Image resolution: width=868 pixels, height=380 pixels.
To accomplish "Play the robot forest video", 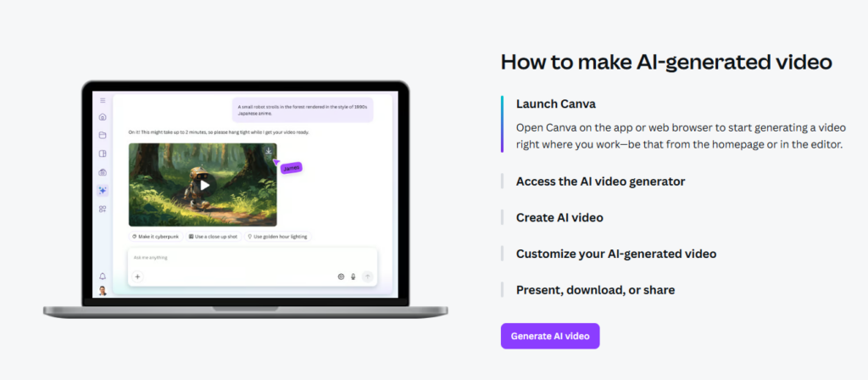I will coord(205,185).
